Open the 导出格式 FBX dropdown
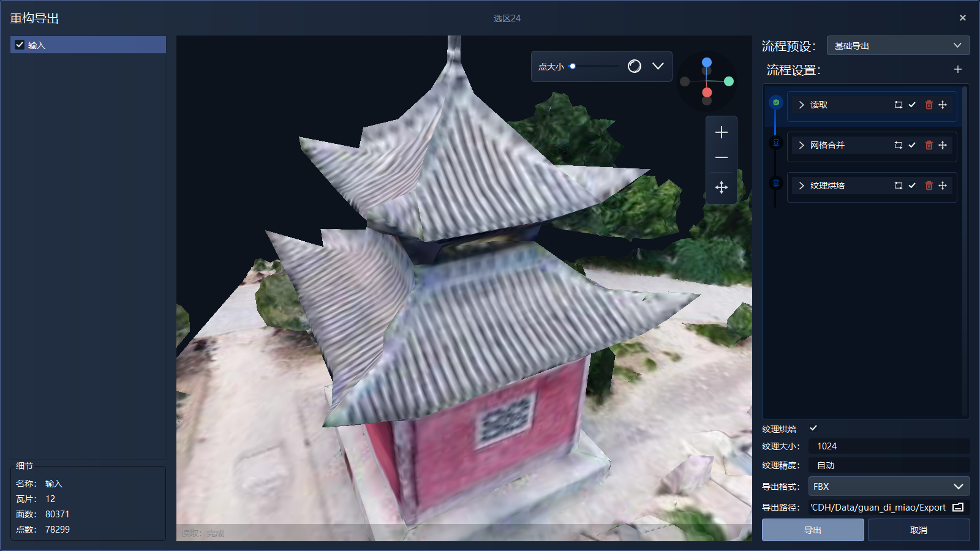This screenshot has height=551, width=980. [x=889, y=487]
